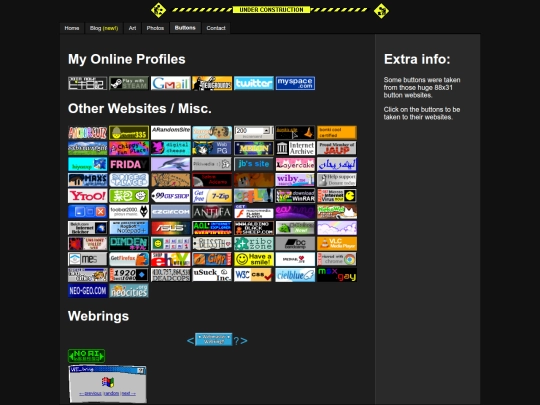
Task: Click the 99 GIF Shop badge
Action: click(x=170, y=196)
